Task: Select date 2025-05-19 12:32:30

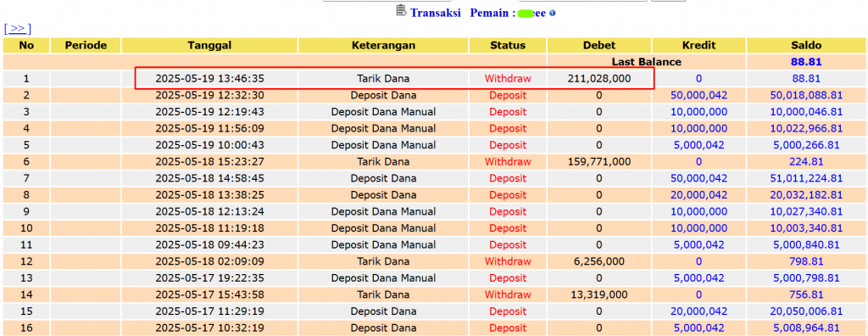Action: (209, 95)
